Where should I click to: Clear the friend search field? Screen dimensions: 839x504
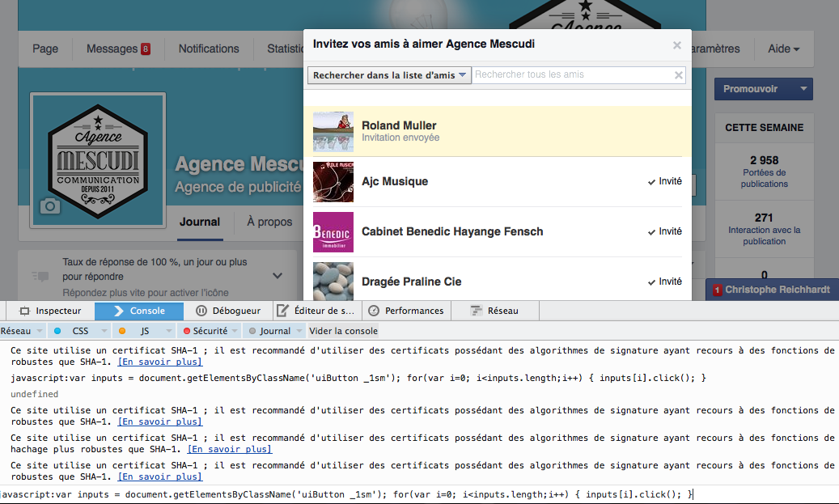tap(679, 75)
